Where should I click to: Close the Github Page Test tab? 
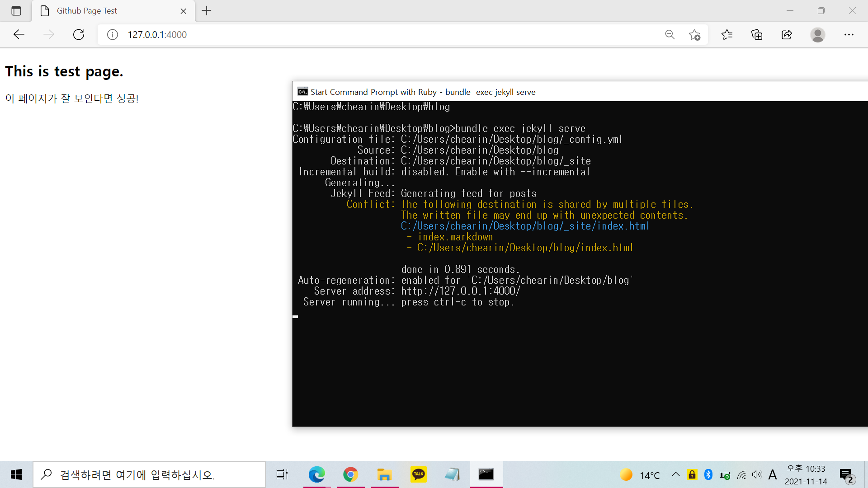pyautogui.click(x=184, y=11)
